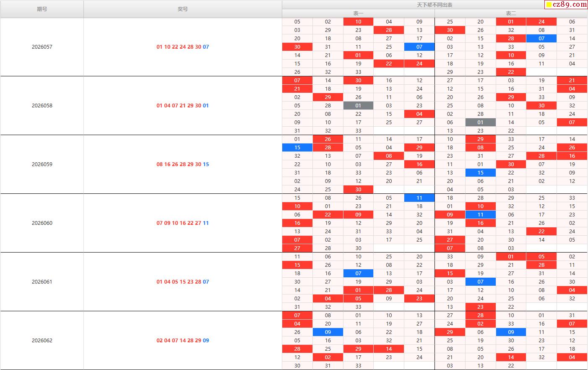Click red 15 cell in 2026061 表一
The width and height of the screenshot is (588, 370).
(x=297, y=265)
